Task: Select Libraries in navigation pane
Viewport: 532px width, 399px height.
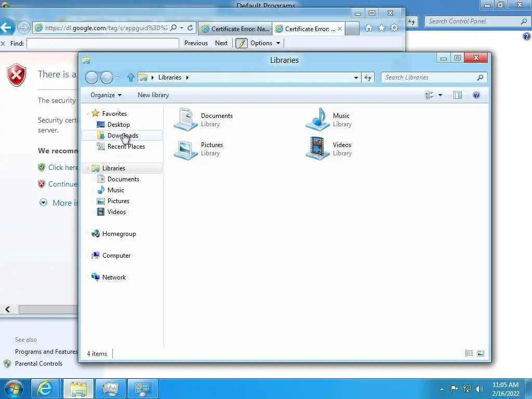Action: (123, 168)
